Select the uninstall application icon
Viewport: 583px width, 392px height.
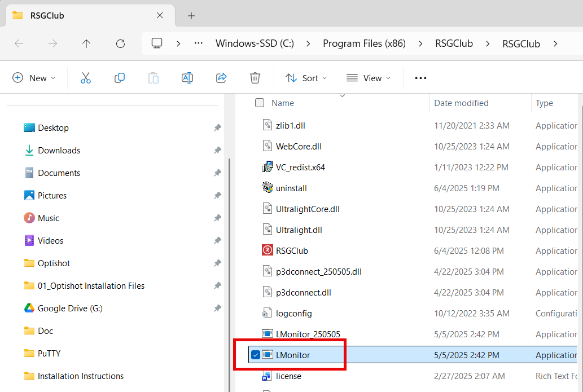(268, 188)
